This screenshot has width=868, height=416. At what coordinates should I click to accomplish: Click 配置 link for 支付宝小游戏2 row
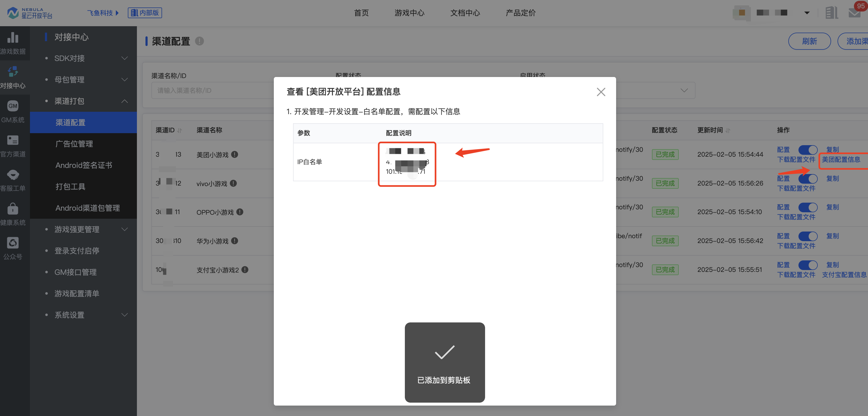point(783,265)
